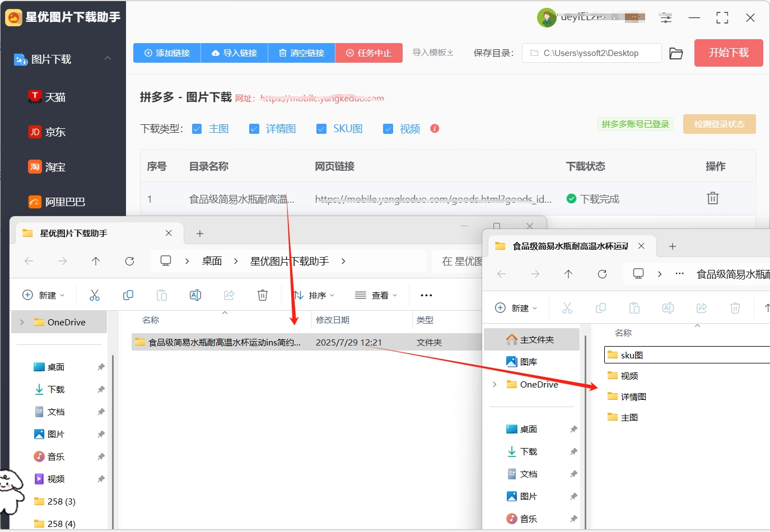
Task: Select the 食品级简易水瓶 folder row
Action: [x=306, y=342]
